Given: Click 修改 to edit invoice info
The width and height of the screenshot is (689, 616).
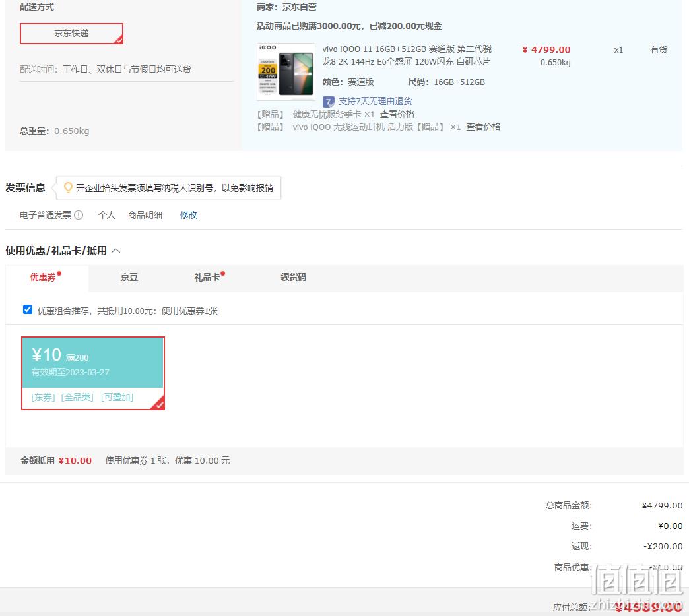Looking at the screenshot, I should [x=189, y=215].
